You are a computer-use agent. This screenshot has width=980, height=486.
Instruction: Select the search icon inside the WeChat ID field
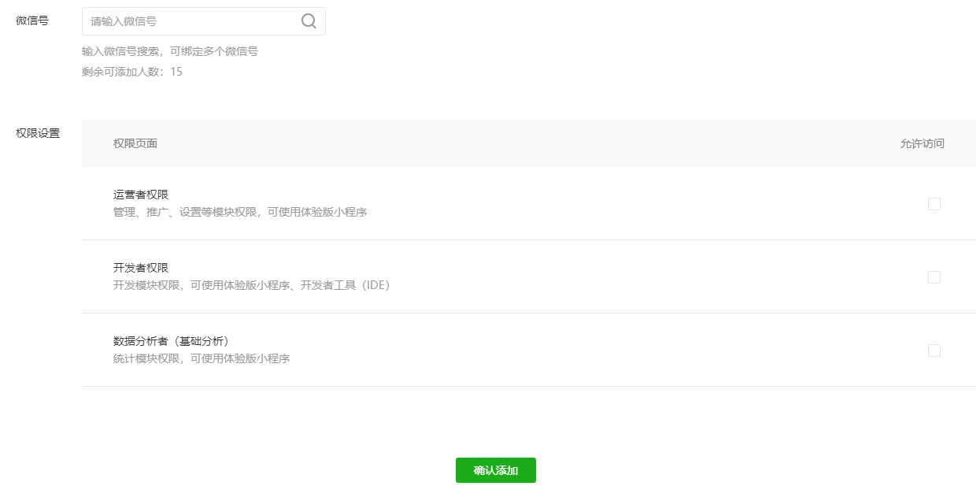pos(308,20)
